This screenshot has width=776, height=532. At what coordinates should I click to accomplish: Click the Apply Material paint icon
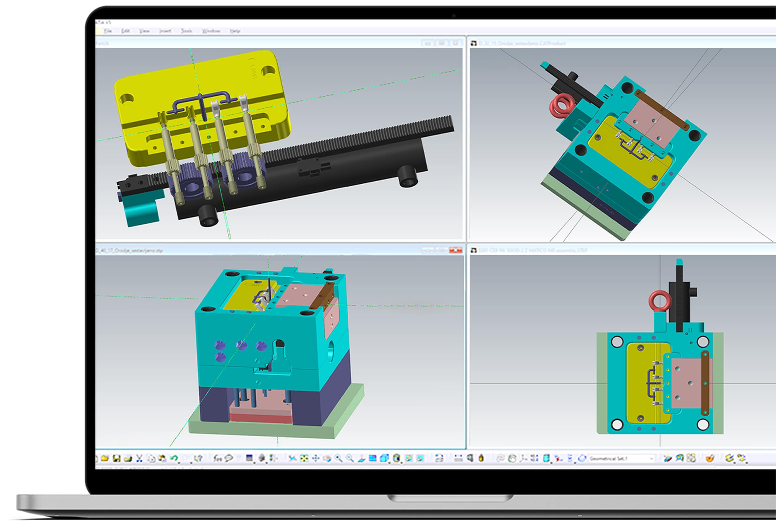point(710,458)
